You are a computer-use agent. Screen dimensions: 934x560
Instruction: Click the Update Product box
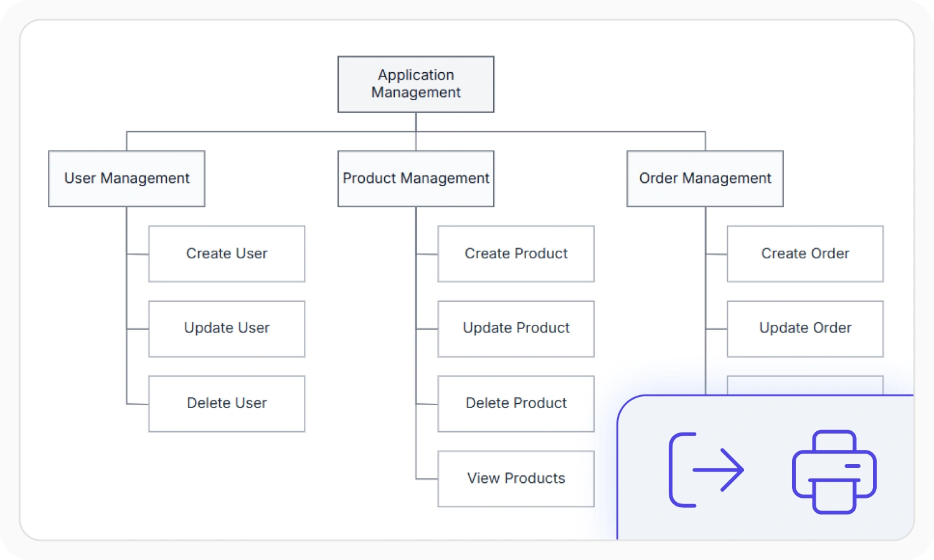tap(516, 329)
